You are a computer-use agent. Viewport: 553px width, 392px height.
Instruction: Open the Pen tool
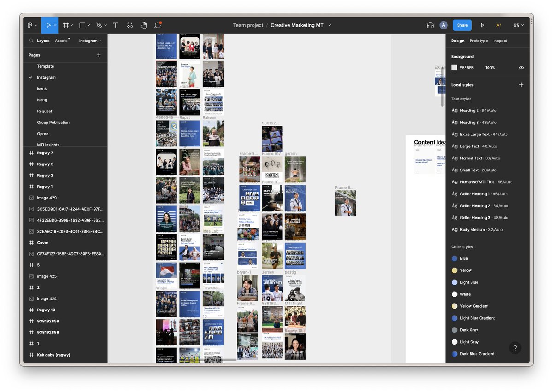tap(98, 25)
